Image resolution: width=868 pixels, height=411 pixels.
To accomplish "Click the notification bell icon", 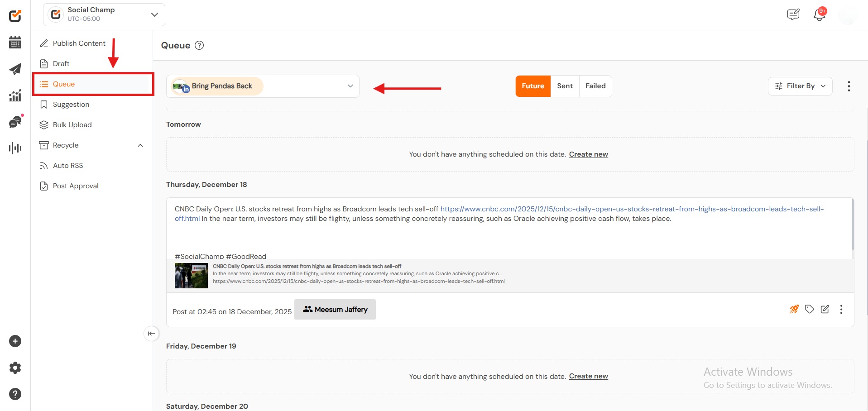I will (x=819, y=14).
